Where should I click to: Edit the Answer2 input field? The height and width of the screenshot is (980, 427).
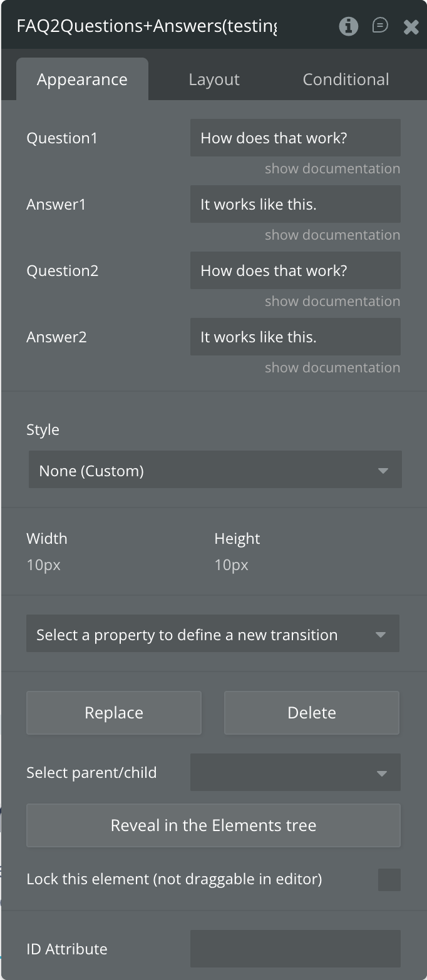tap(295, 337)
